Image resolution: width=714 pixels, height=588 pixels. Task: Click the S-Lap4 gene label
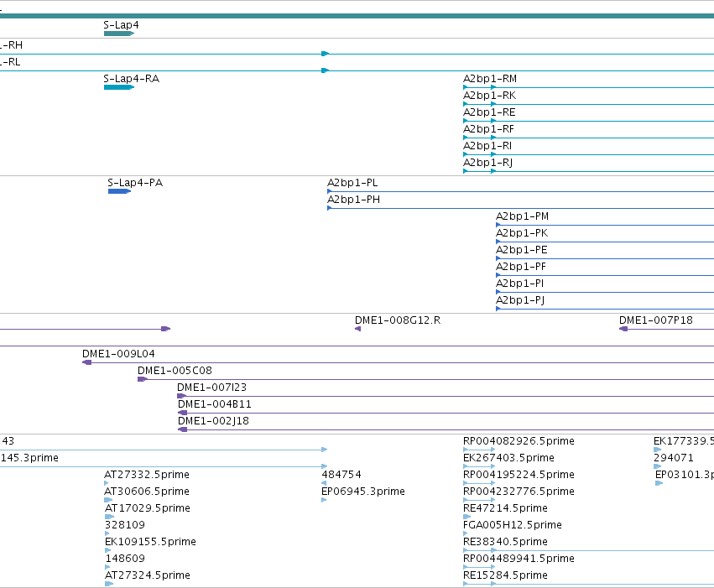click(121, 25)
